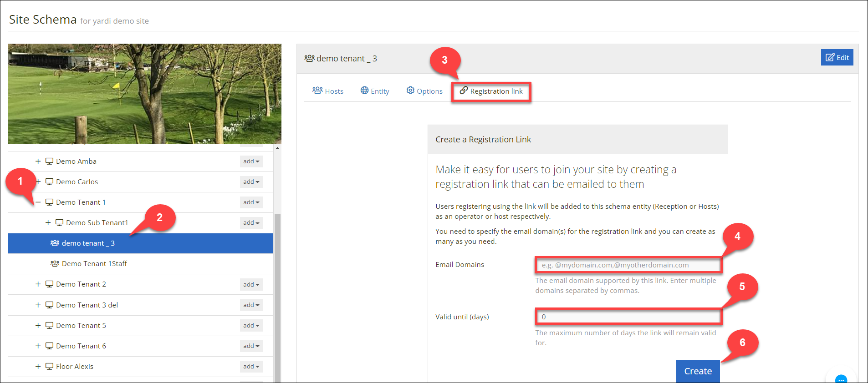The height and width of the screenshot is (383, 868).
Task: Select the Demo Tenant 2 tree item
Action: coord(81,284)
